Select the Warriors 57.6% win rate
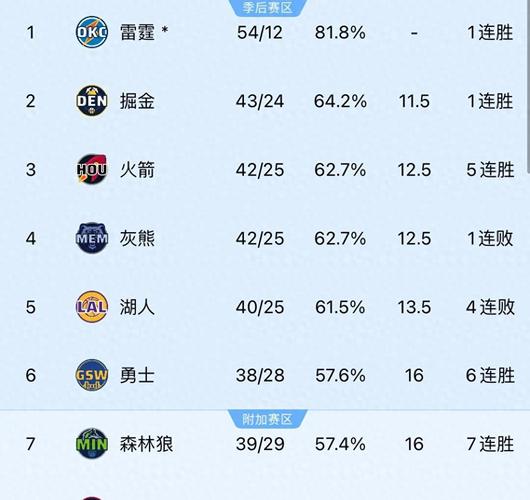 340,376
